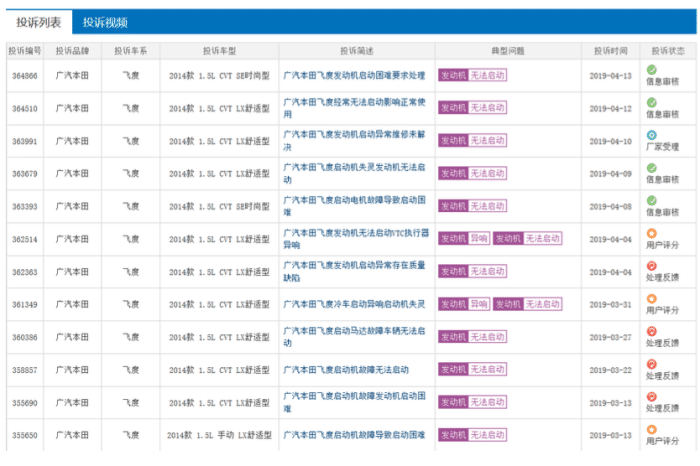Screen dimensions: 700x466
Task: Click 发动机 tag in row 360386
Action: point(453,337)
